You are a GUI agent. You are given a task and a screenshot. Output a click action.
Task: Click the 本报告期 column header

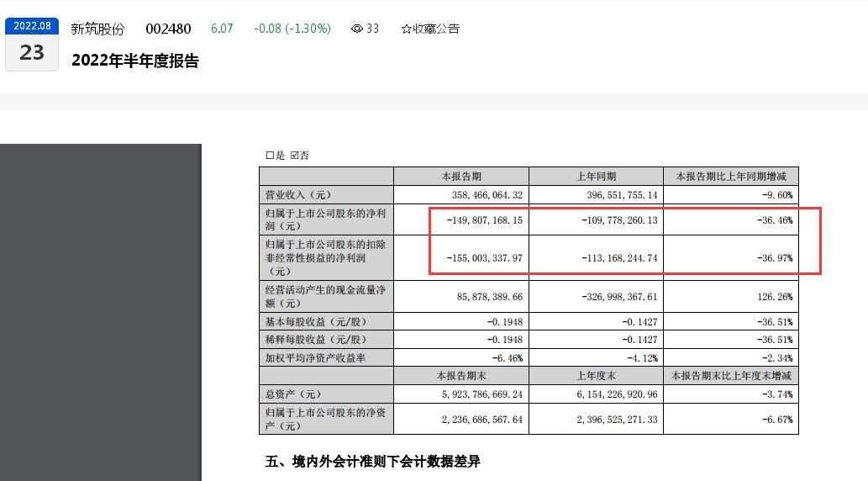(461, 177)
